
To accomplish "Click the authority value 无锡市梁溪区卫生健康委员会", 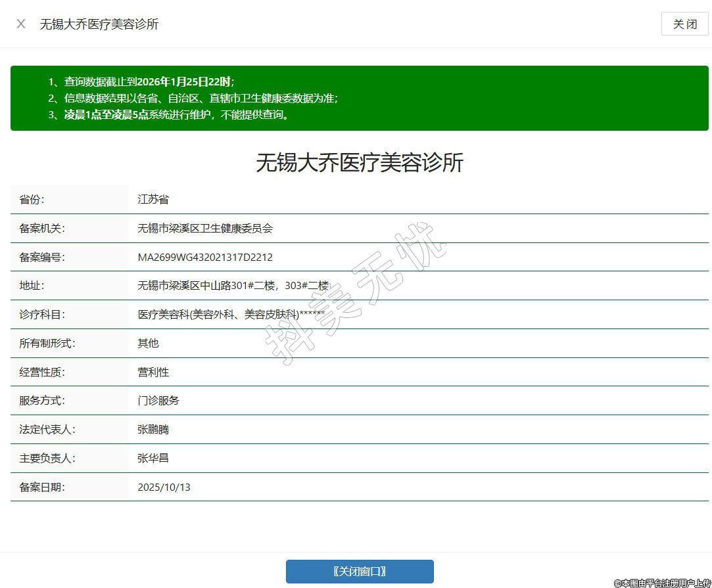I will pyautogui.click(x=205, y=229).
